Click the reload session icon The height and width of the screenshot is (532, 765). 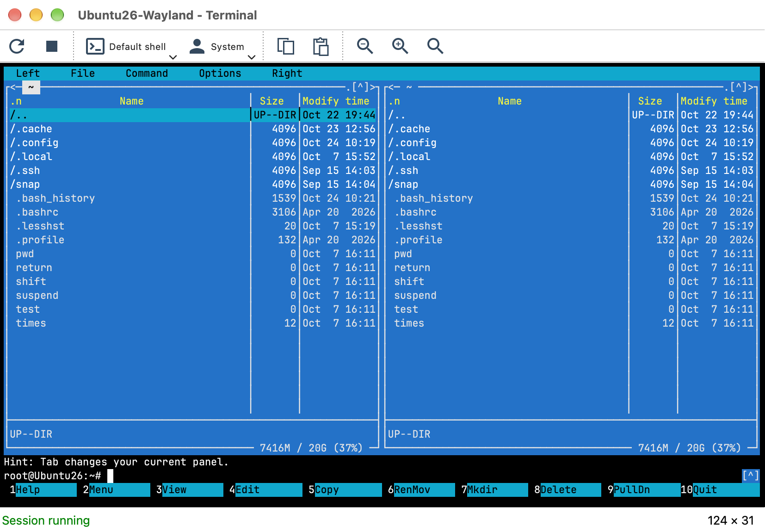(17, 46)
